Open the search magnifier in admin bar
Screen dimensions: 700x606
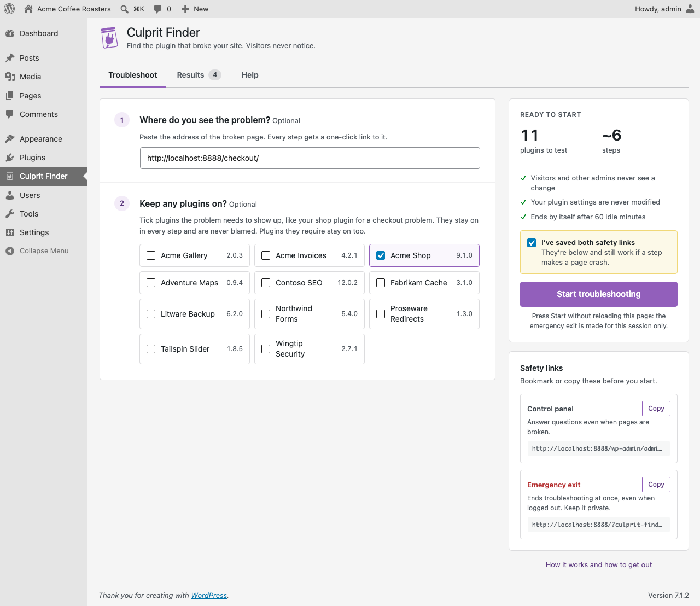(125, 9)
